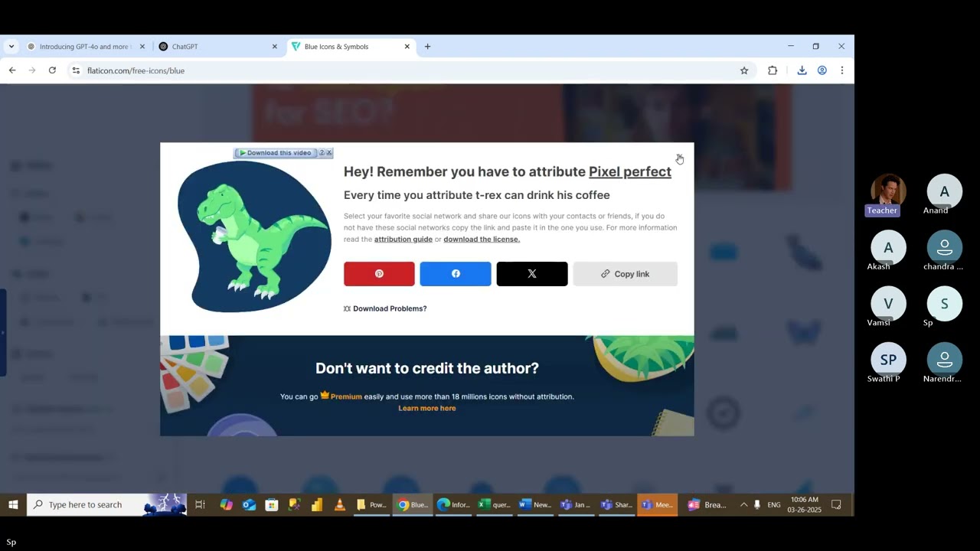Close the attribution popup
Screen dimensions: 980x551
[679, 158]
